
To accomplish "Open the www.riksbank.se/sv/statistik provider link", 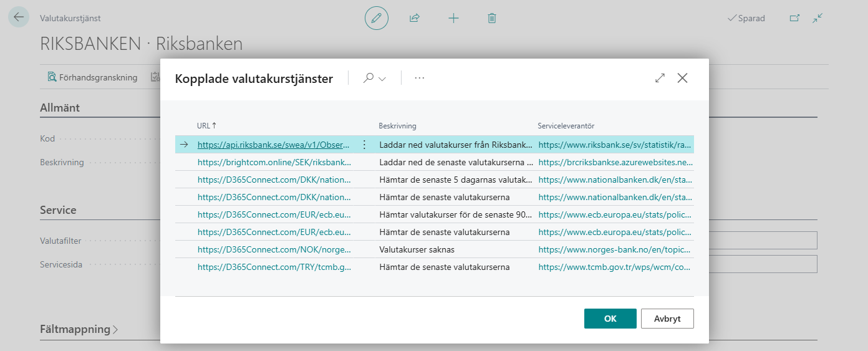I will point(615,145).
